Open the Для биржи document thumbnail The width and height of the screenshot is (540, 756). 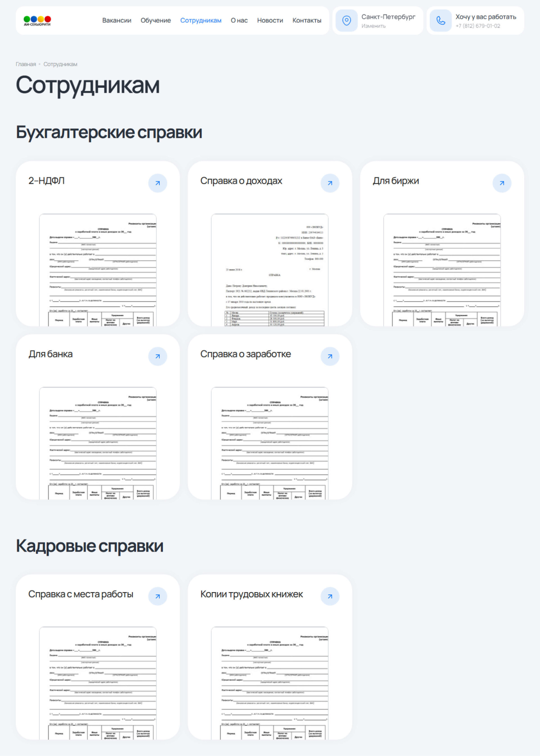coord(442,270)
